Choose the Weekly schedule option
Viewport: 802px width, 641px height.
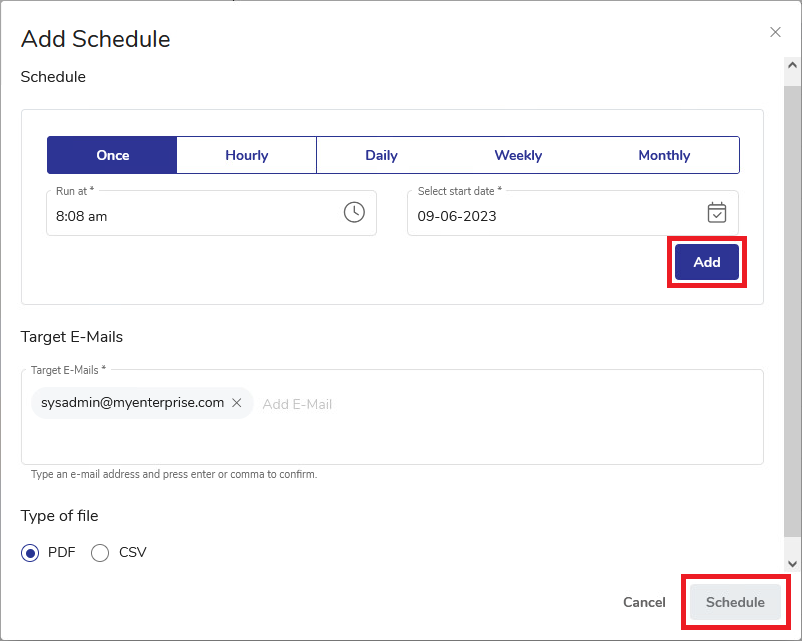coord(518,155)
